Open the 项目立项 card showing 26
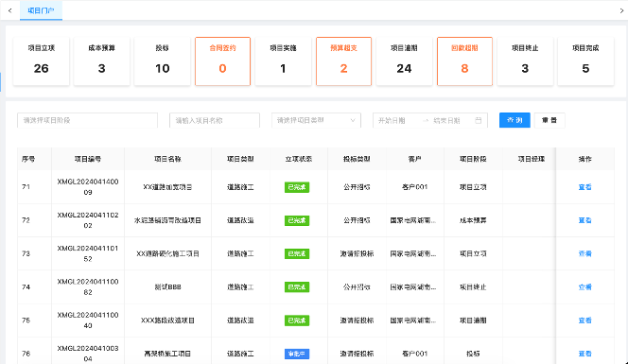The height and width of the screenshot is (364, 628). [42, 61]
